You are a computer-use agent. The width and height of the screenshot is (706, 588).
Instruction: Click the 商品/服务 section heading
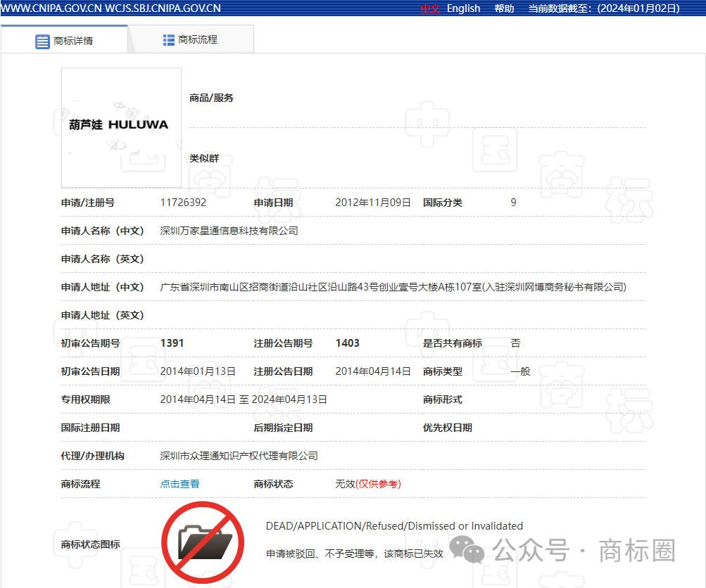[211, 98]
